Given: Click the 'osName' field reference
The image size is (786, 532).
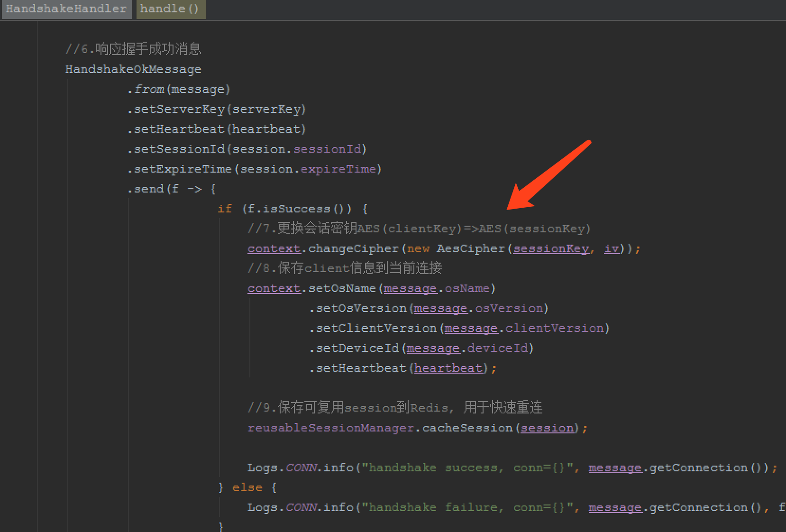Looking at the screenshot, I should coord(467,288).
